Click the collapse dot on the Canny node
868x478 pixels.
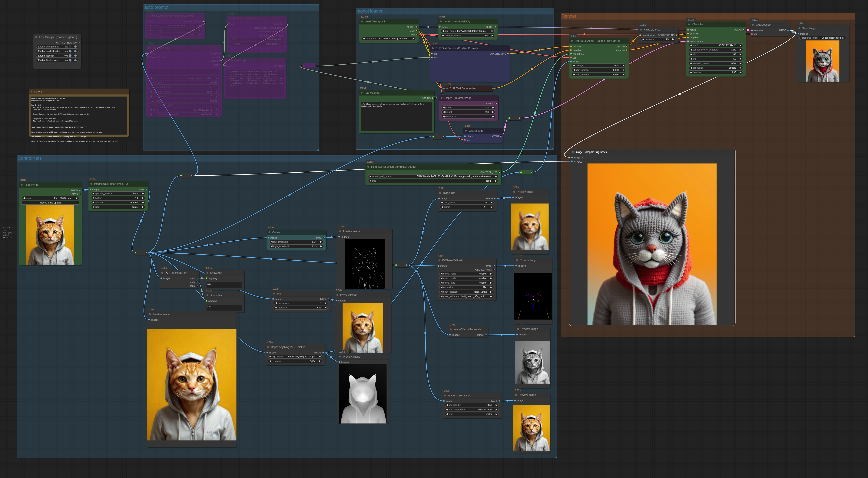tap(270, 232)
